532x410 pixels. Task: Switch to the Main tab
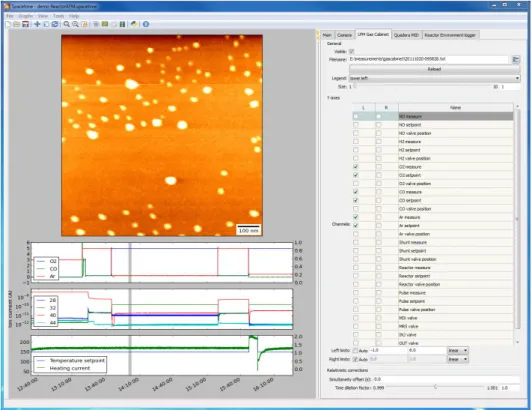tap(327, 35)
